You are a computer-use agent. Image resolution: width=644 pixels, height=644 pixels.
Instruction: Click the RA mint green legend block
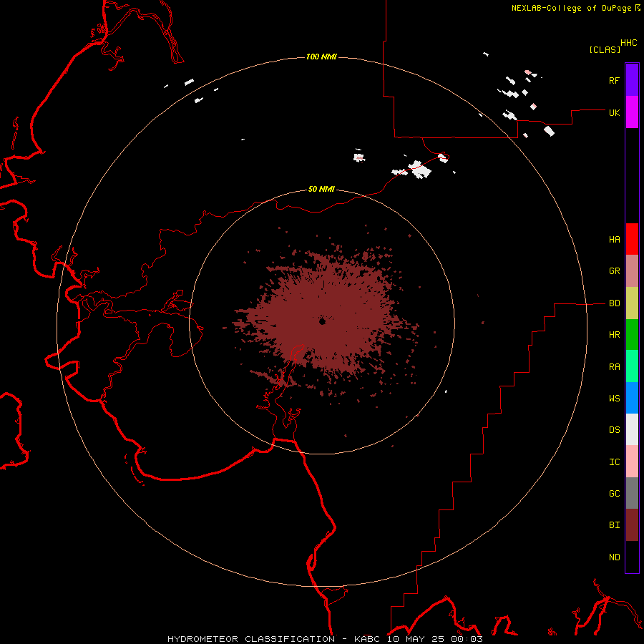(632, 366)
